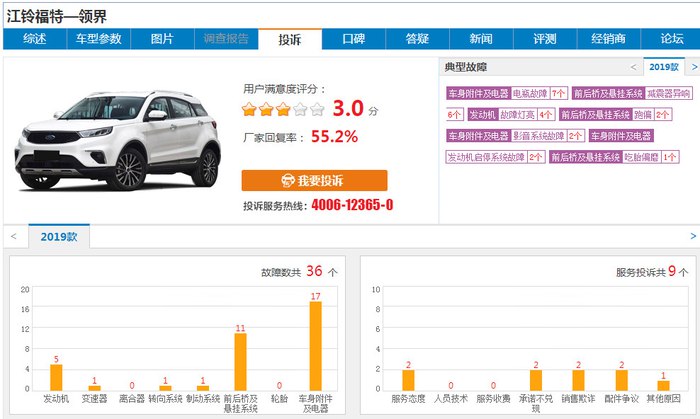700x419 pixels.
Task: Click the 转向系统 bar in fault chart
Action: tap(165, 388)
